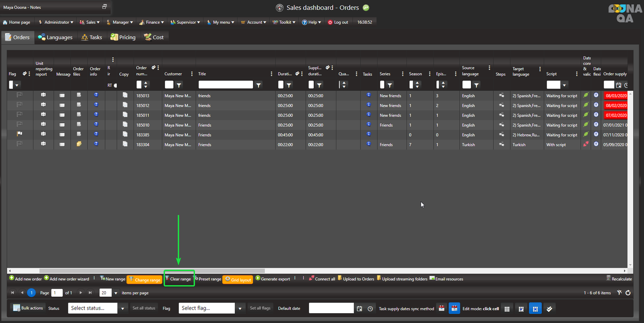
Task: Click the red date connection icon for Turkish order
Action: point(586,144)
